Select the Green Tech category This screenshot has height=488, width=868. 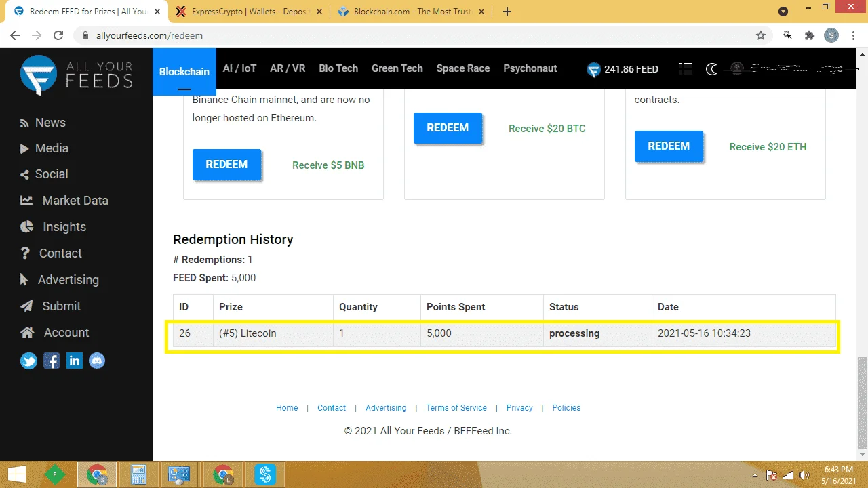397,68
